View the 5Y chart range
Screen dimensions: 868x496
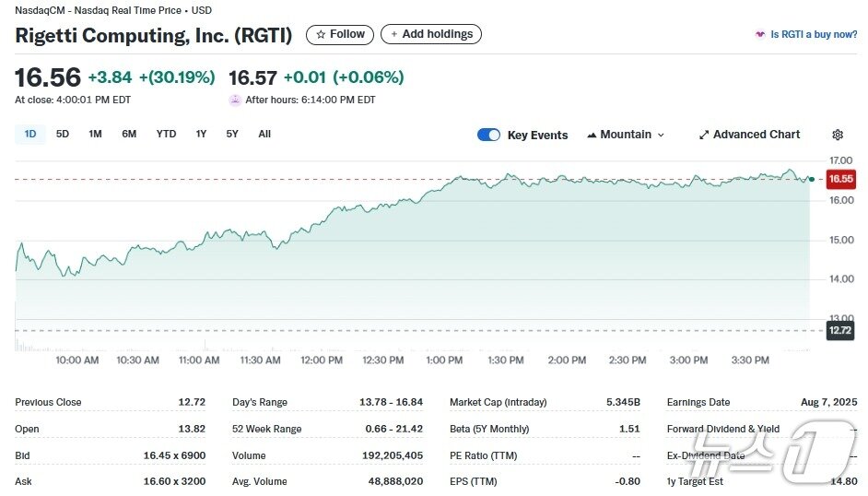coord(232,135)
